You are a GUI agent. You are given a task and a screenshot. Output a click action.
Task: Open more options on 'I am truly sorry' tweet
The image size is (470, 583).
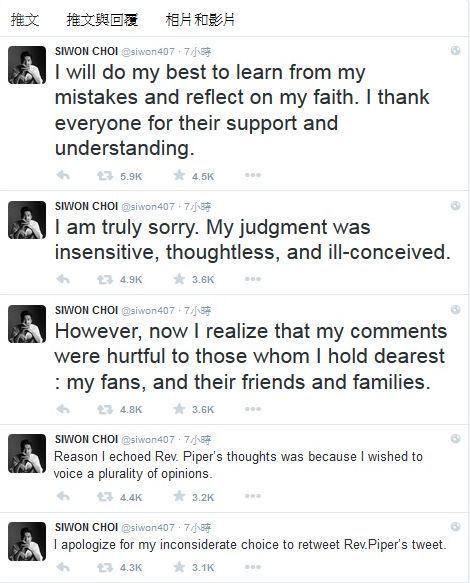(252, 279)
